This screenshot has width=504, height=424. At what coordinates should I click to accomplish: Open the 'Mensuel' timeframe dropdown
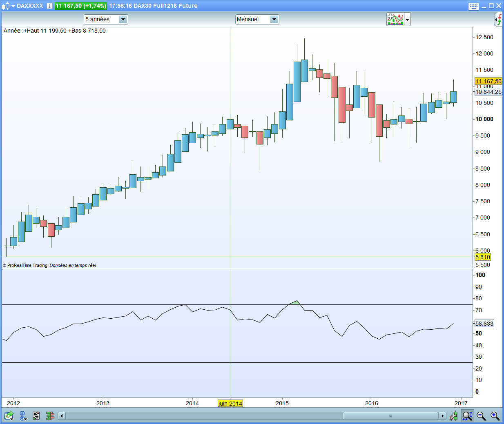pyautogui.click(x=257, y=19)
